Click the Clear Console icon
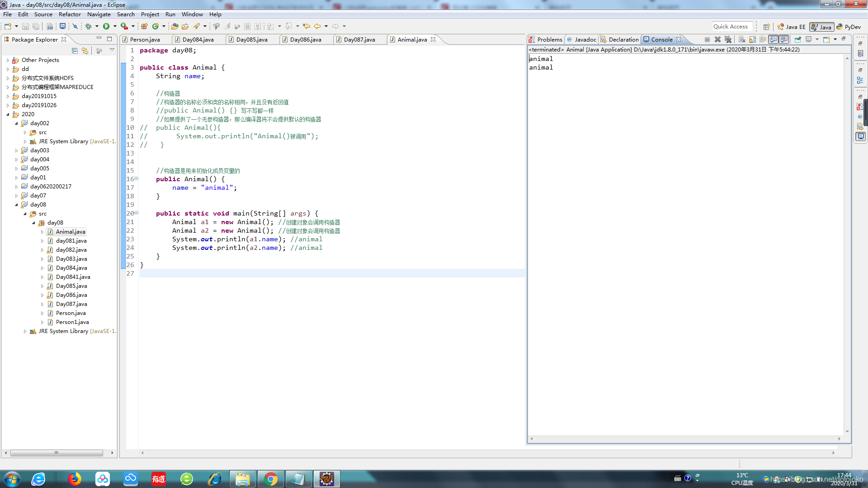 pyautogui.click(x=742, y=40)
